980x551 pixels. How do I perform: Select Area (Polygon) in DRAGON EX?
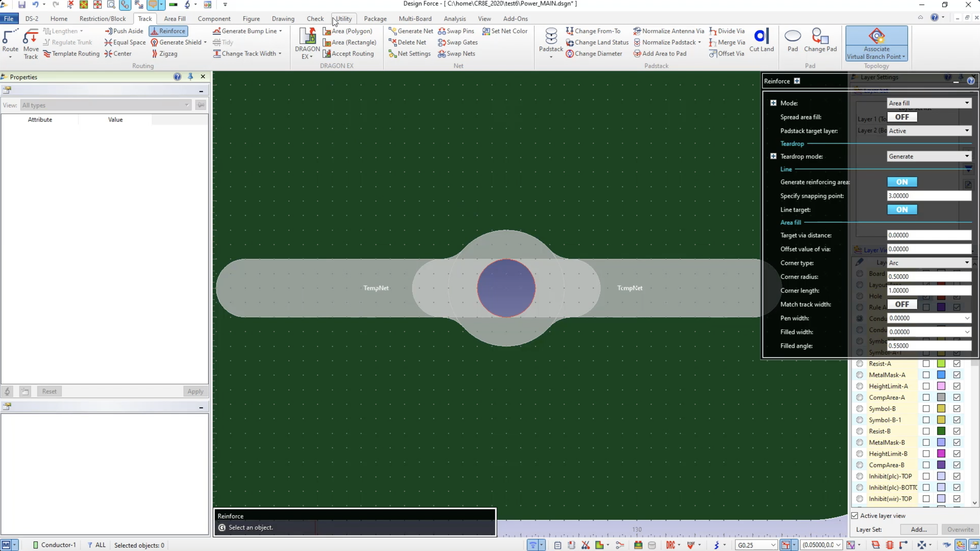[x=347, y=31]
